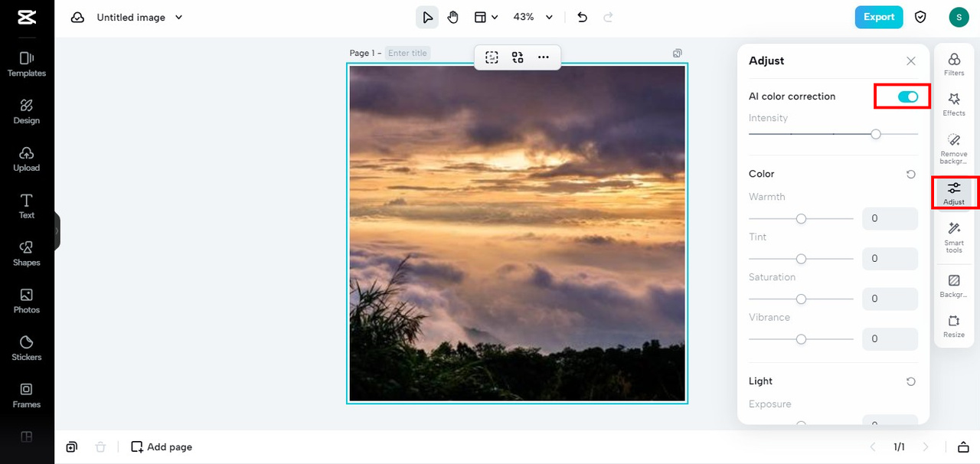Viewport: 980px width, 464px height.
Task: Open the Templates panel
Action: (x=27, y=64)
